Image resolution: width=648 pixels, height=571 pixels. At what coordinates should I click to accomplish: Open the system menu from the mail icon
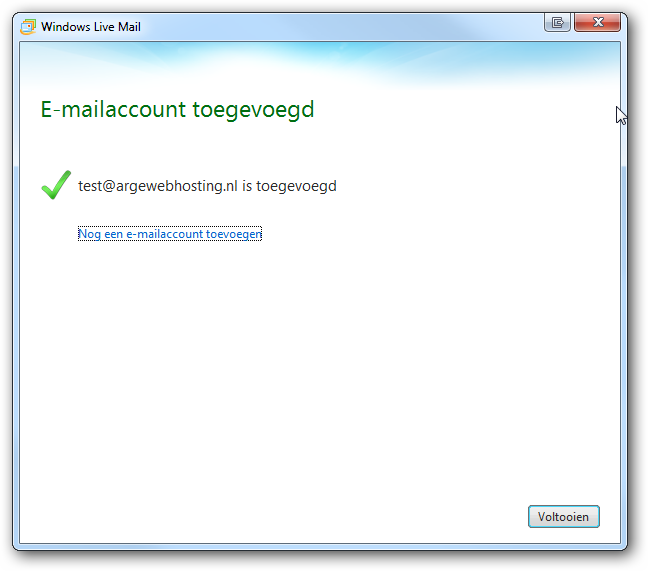point(28,27)
